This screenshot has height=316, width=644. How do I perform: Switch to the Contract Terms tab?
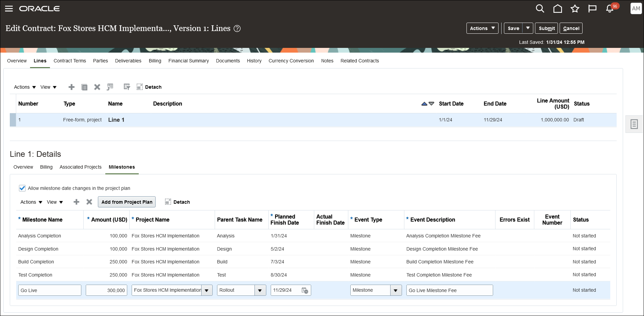pyautogui.click(x=70, y=61)
